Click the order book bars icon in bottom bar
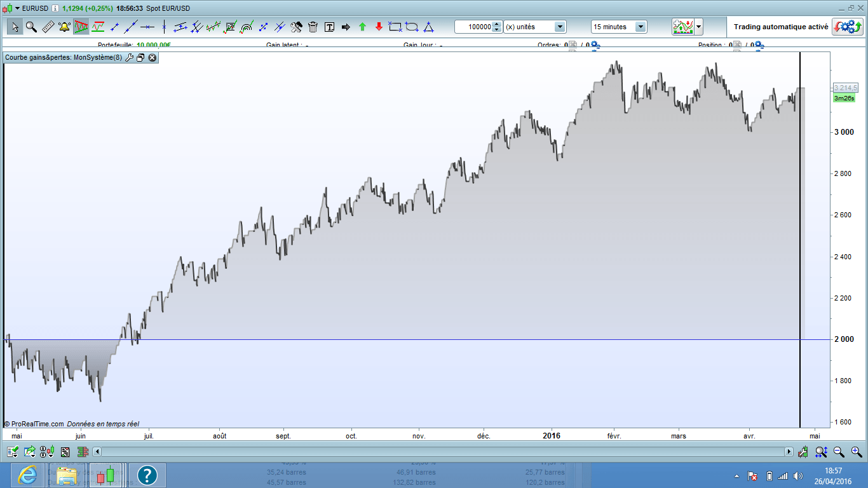 [x=83, y=452]
